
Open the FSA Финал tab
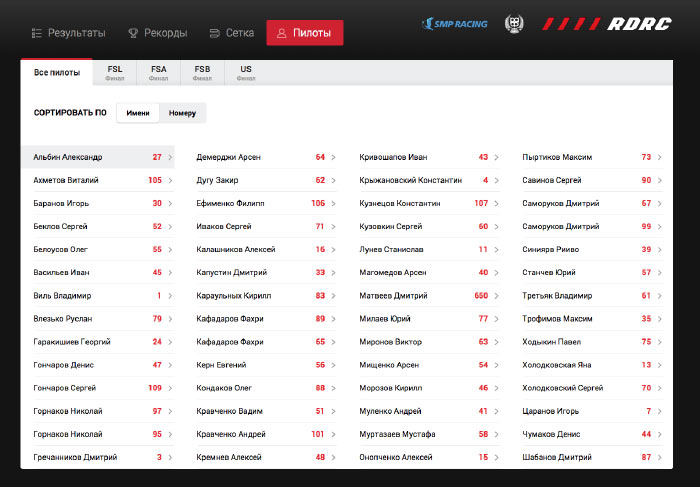point(159,73)
